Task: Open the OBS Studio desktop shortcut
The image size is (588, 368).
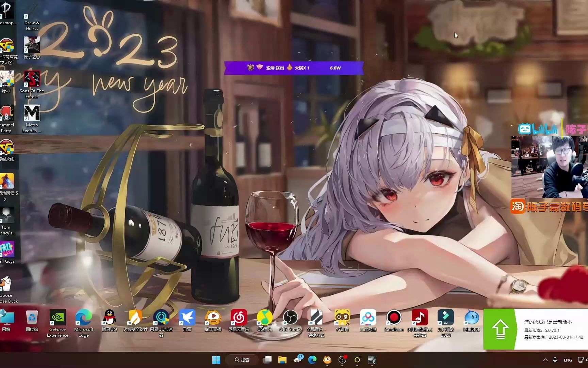Action: pos(291,320)
